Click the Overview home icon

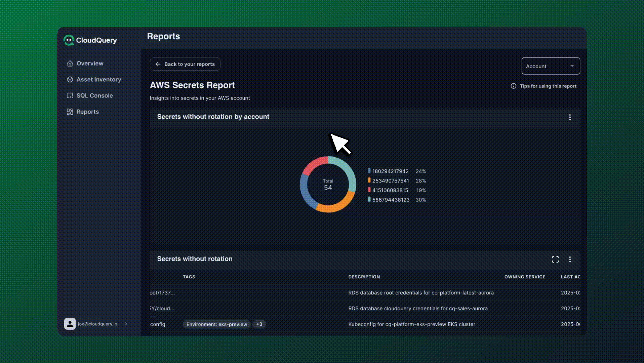coord(70,64)
